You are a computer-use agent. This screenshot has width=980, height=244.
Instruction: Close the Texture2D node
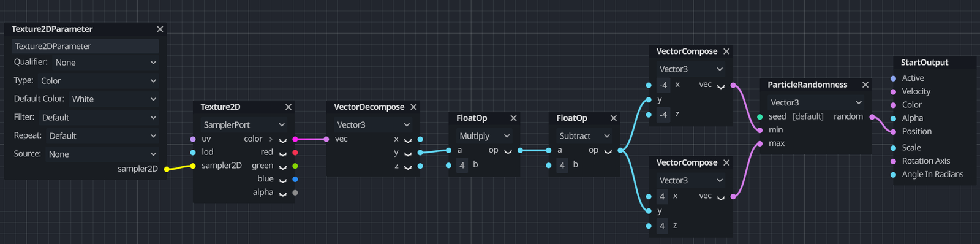(x=288, y=107)
